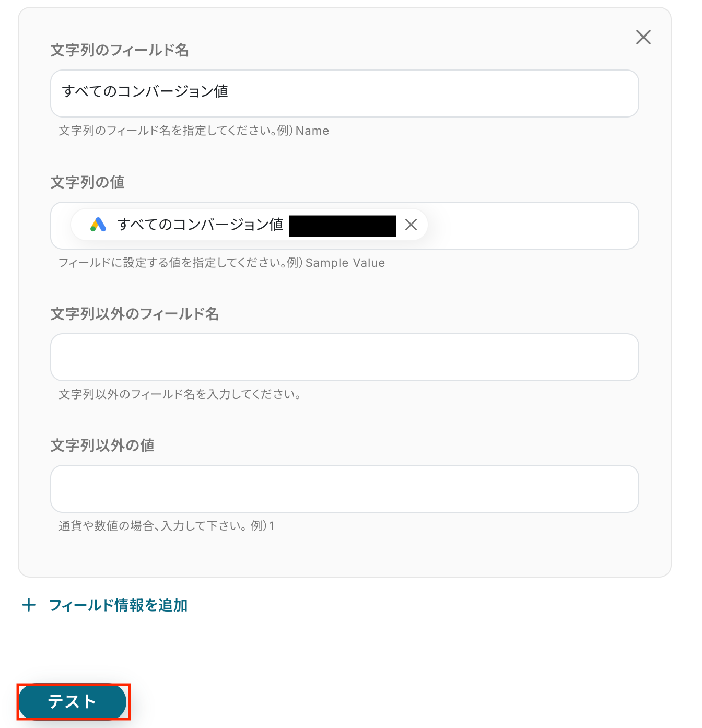This screenshot has height=728, width=702.
Task: Close the field settings panel
Action: [x=643, y=37]
